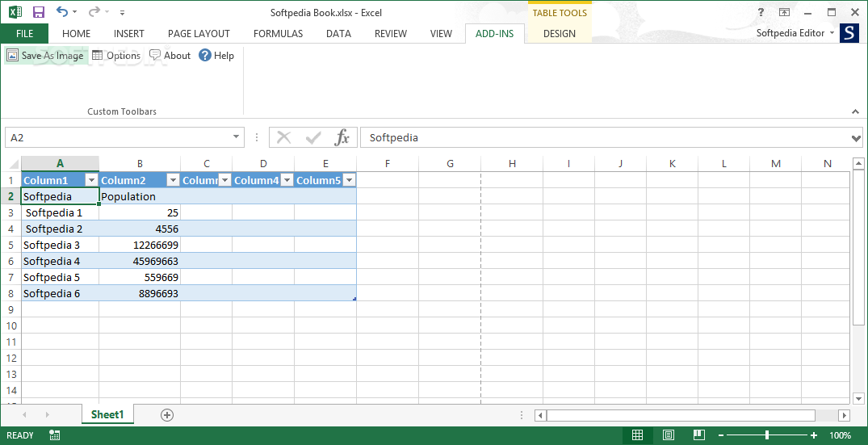The image size is (868, 445).
Task: Open the Column5 filter dropdown
Action: point(349,180)
